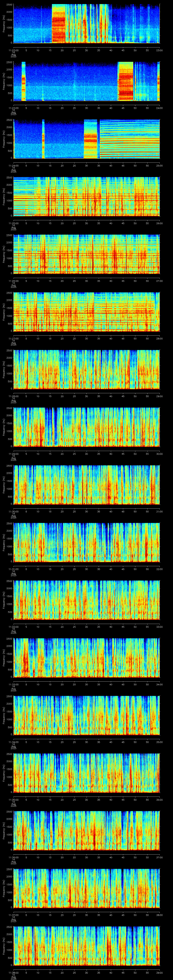Click the 11:23:00 start time label

pyautogui.click(x=13, y=108)
